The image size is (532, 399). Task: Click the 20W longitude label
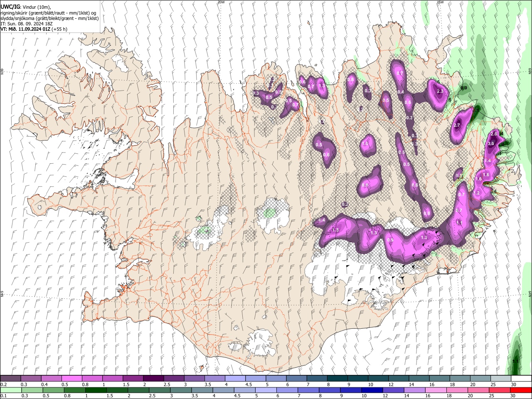pos(222,2)
